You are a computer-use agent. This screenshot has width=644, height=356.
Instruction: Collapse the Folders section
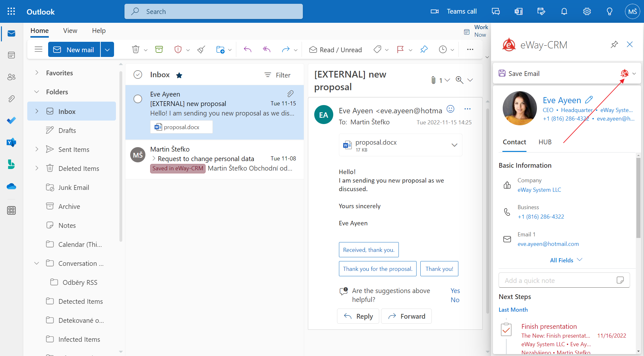pyautogui.click(x=37, y=92)
